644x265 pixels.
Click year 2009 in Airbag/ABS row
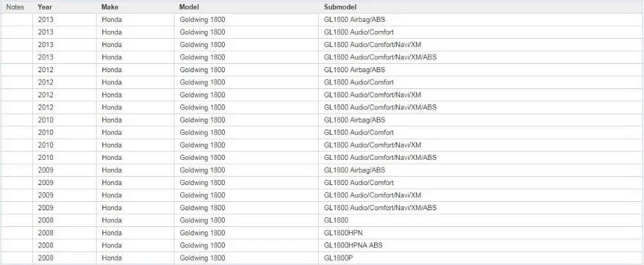tap(46, 170)
